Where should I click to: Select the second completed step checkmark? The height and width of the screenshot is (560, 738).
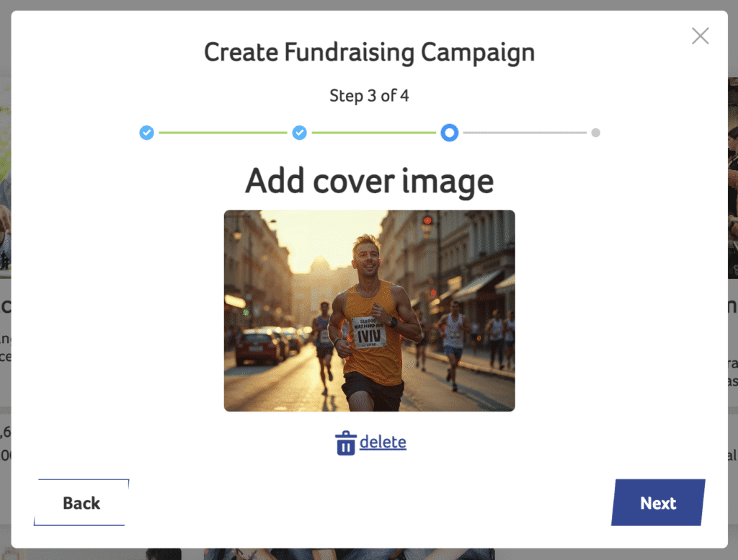point(299,133)
